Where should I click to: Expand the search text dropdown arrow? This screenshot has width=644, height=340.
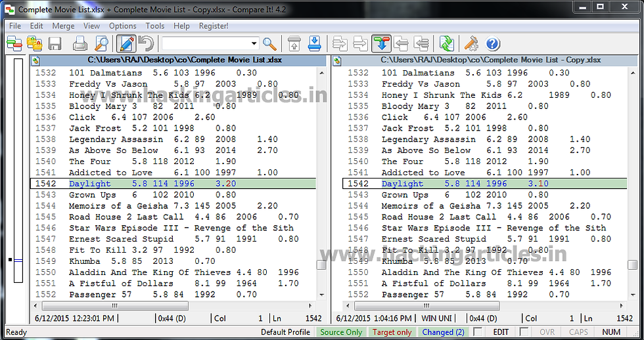pos(254,43)
